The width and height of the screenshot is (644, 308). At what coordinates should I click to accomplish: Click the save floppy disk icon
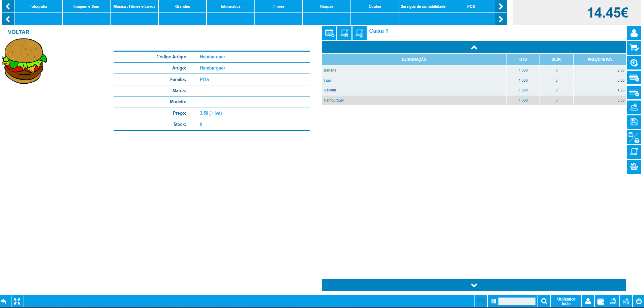pos(634,122)
